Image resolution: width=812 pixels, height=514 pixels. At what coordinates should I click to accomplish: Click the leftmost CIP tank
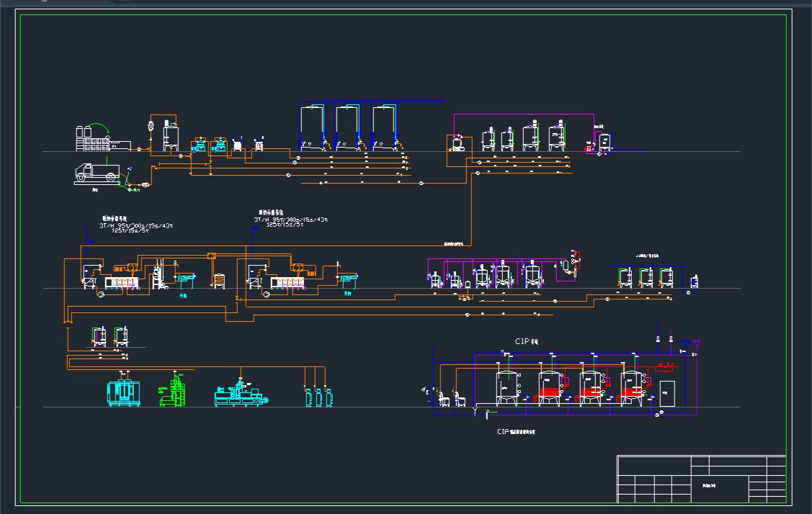[507, 387]
